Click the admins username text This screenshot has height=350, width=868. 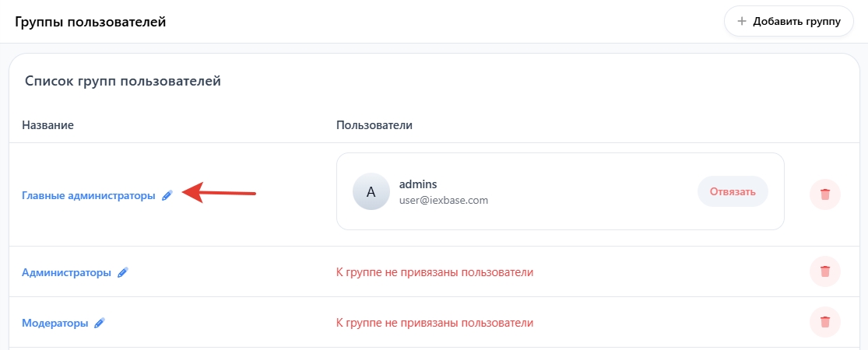point(418,184)
